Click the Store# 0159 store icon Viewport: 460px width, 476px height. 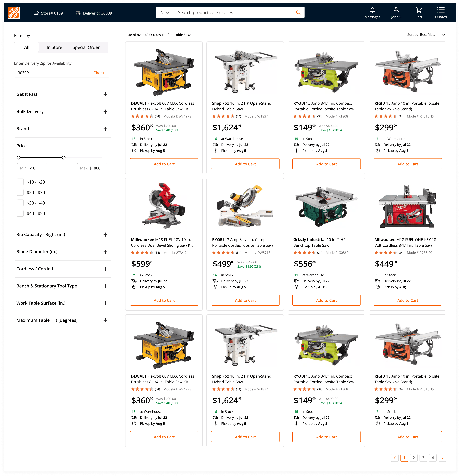(x=36, y=13)
